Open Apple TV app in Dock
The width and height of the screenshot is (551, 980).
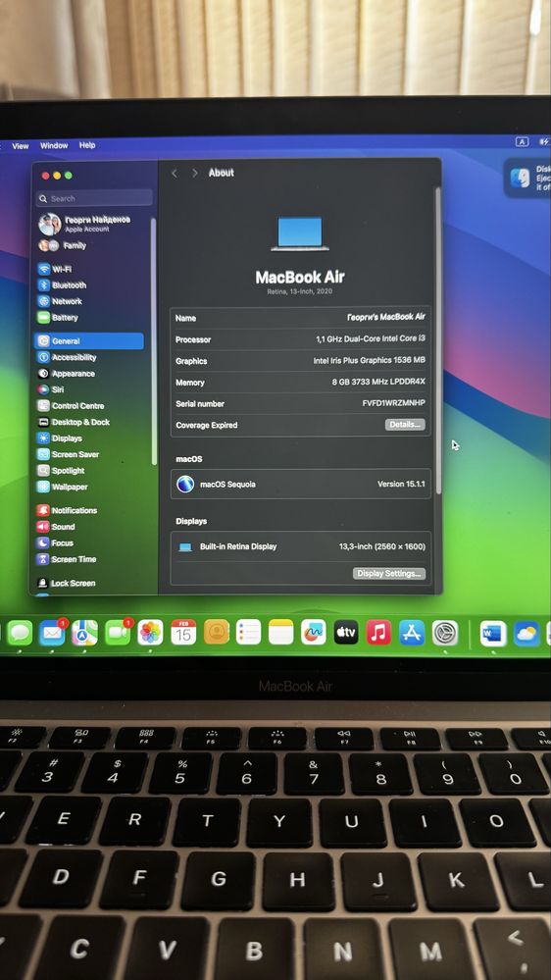346,633
